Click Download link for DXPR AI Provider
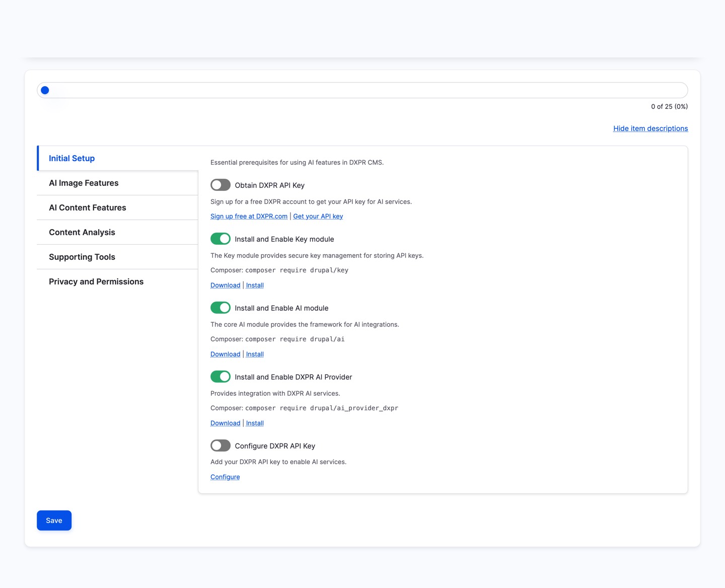 (225, 423)
